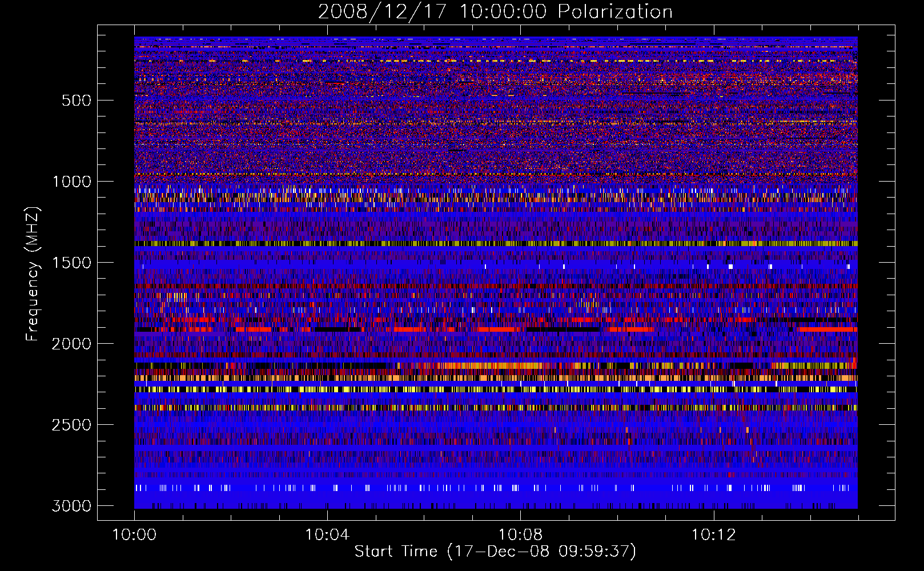Click the plot title '2008/12/17 10:00:00 Polarization'
The height and width of the screenshot is (571, 924).
(495, 12)
